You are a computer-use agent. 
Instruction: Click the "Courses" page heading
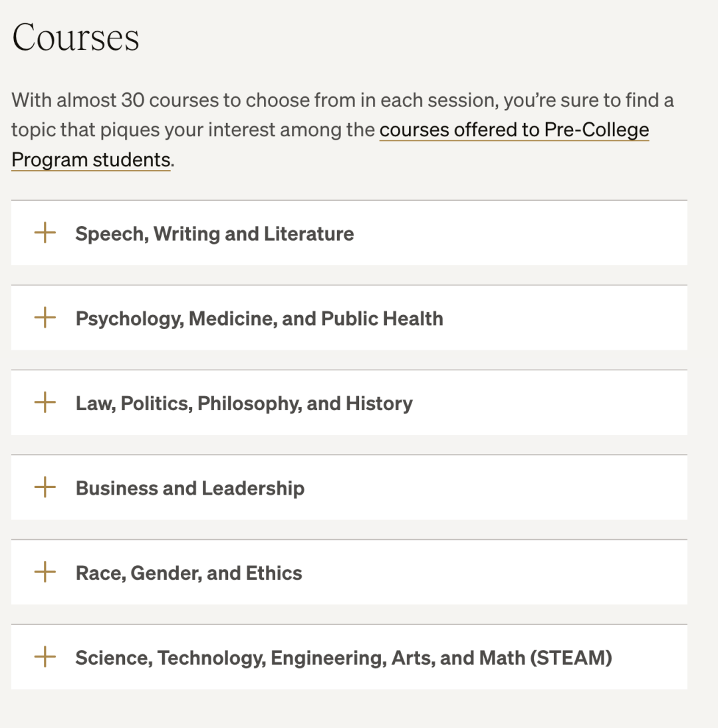[76, 37]
